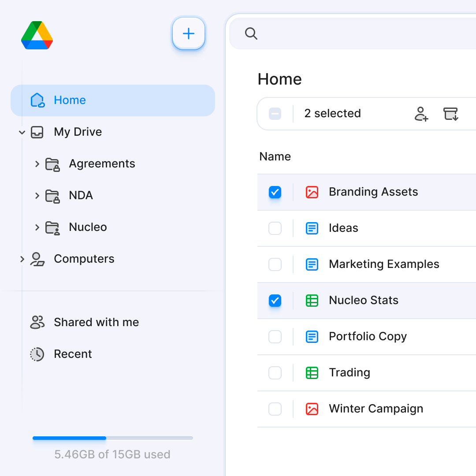Screen dimensions: 476x476
Task: Click the search magnifier icon
Action: tap(251, 33)
